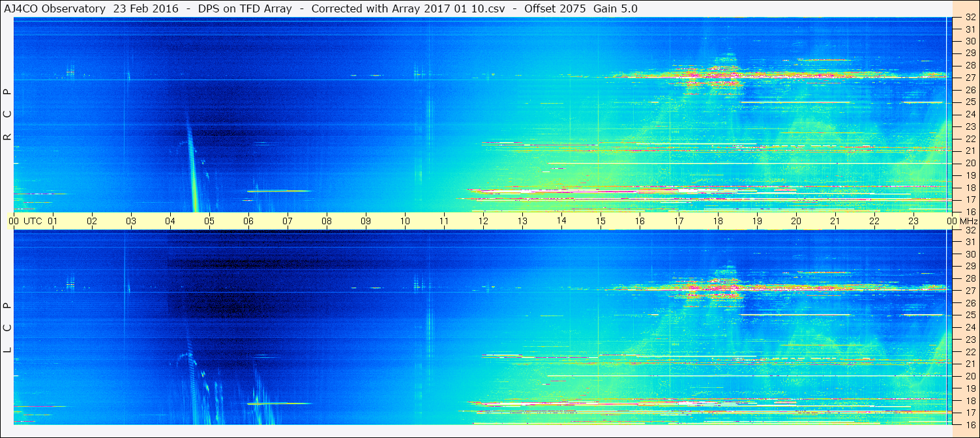Click the MHz unit label on the time axis

(x=968, y=221)
